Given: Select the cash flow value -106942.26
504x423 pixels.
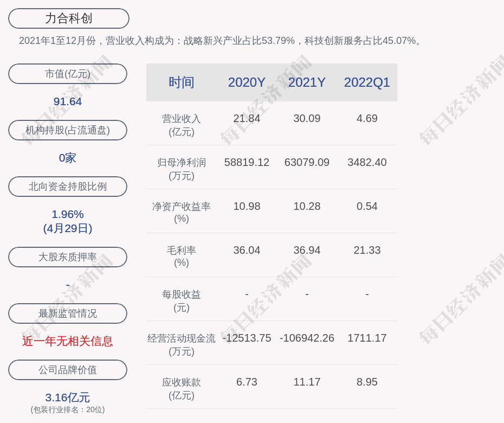Looking at the screenshot, I should [307, 338].
